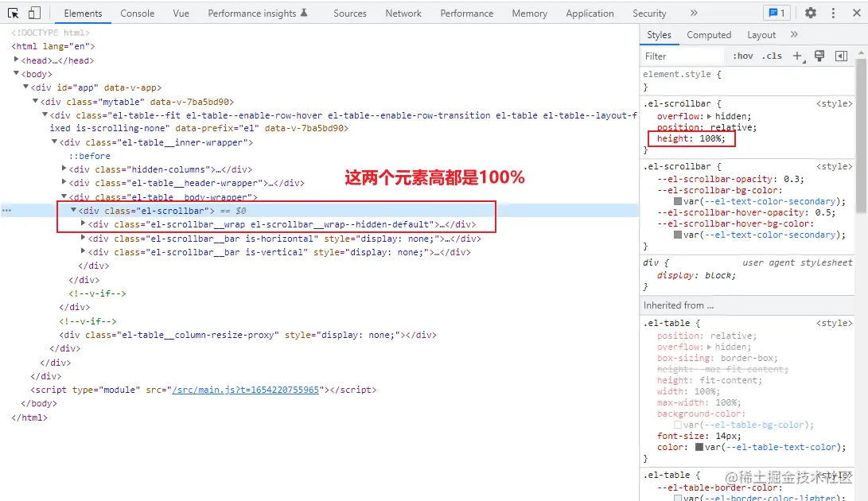This screenshot has width=868, height=501.
Task: Expand the overflow: hidden shorthand arrow
Action: pos(709,116)
